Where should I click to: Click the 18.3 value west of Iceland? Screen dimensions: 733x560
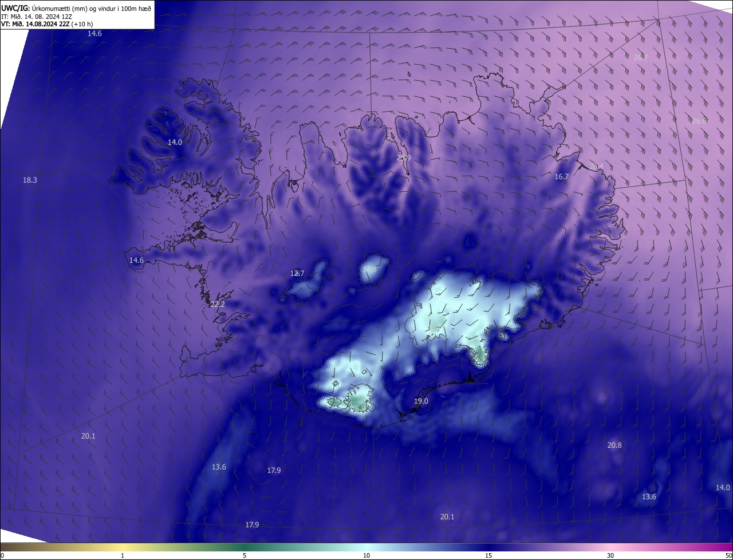(30, 180)
